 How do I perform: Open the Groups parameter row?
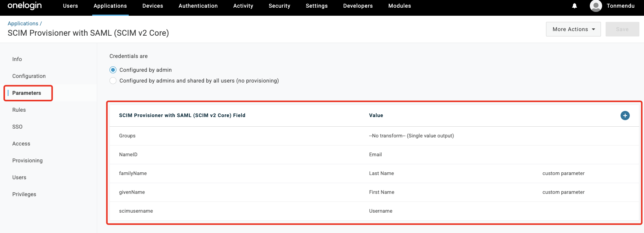pos(127,136)
